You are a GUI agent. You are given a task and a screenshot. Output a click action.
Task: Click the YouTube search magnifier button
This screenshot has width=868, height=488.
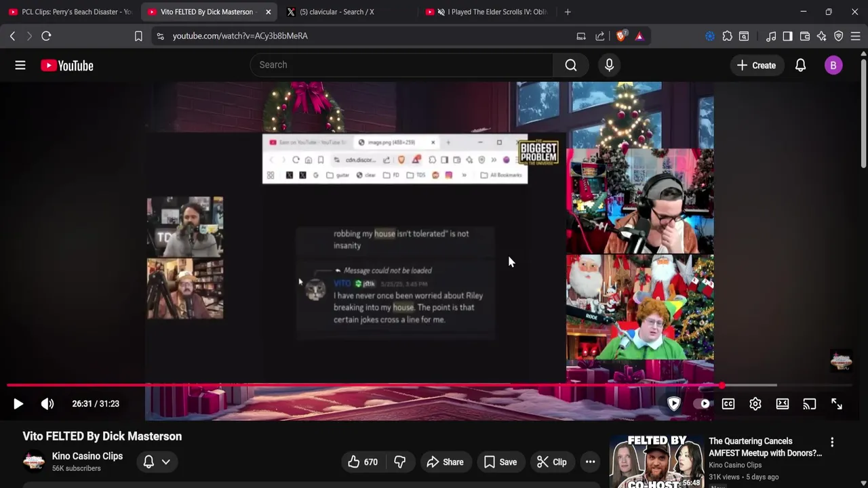(571, 65)
